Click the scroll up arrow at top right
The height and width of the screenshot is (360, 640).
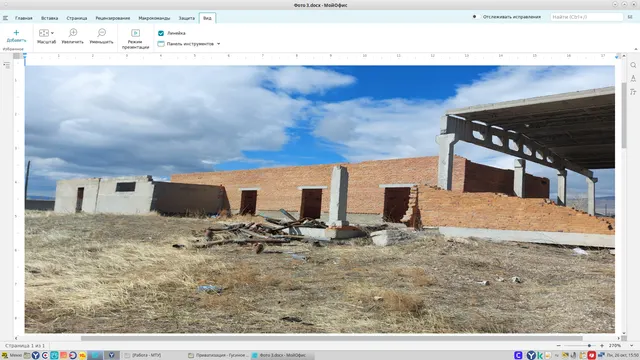624,56
